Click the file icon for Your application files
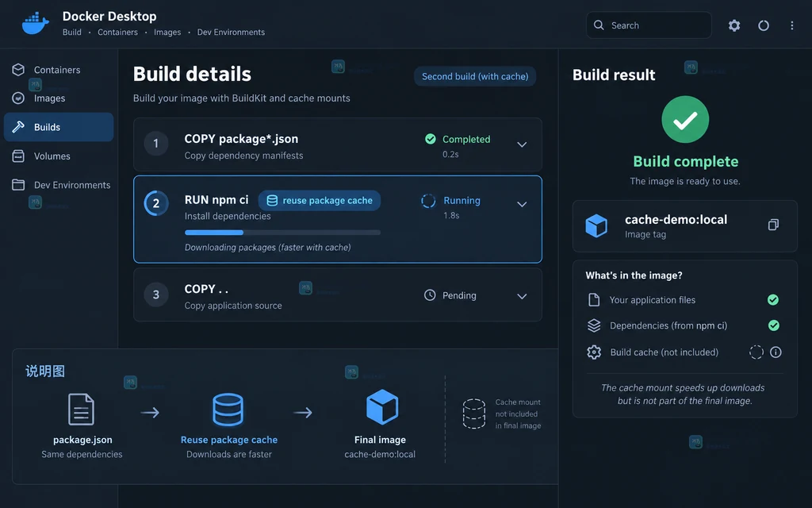The image size is (812, 508). click(x=594, y=299)
